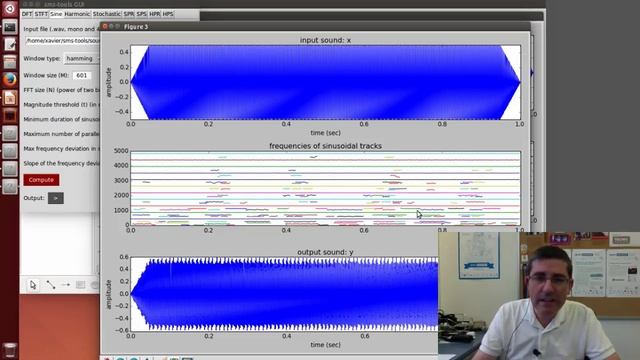Screen dimensions: 640x360
Task: Open the Trash in the dock
Action: point(9,350)
